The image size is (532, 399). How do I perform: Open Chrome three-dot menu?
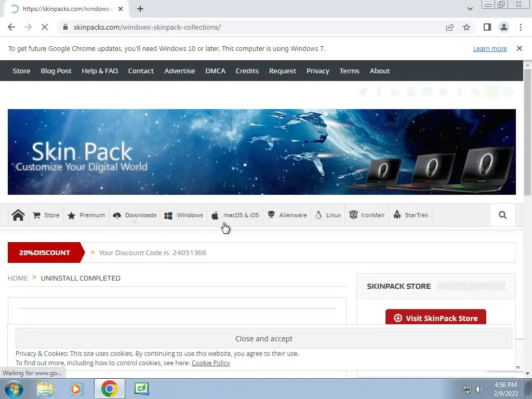click(x=521, y=27)
